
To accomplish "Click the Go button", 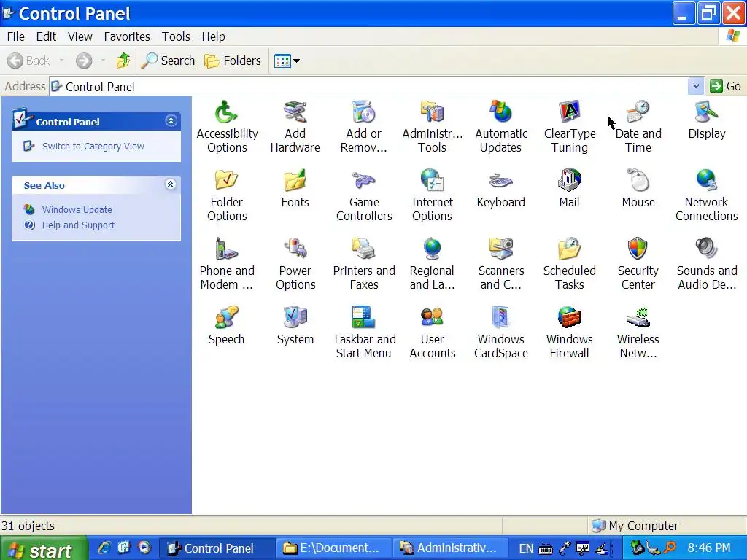I will [x=726, y=86].
